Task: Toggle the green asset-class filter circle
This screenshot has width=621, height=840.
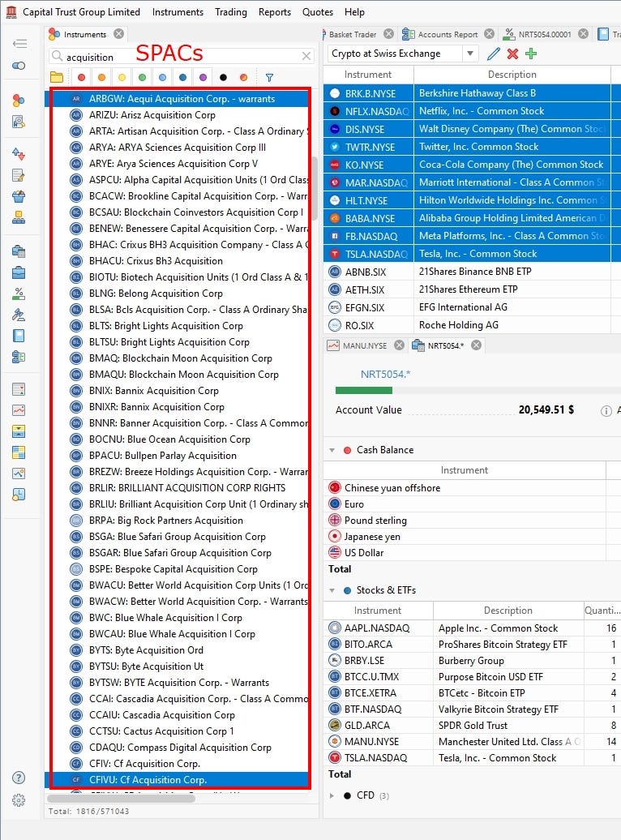Action: 143,78
